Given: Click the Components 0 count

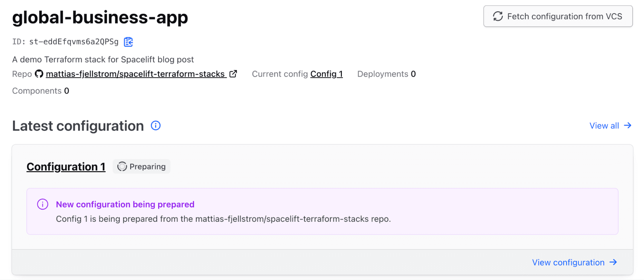Looking at the screenshot, I should tap(41, 91).
